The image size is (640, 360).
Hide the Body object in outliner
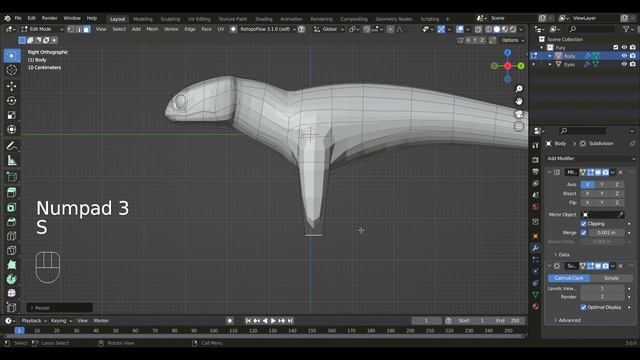624,56
